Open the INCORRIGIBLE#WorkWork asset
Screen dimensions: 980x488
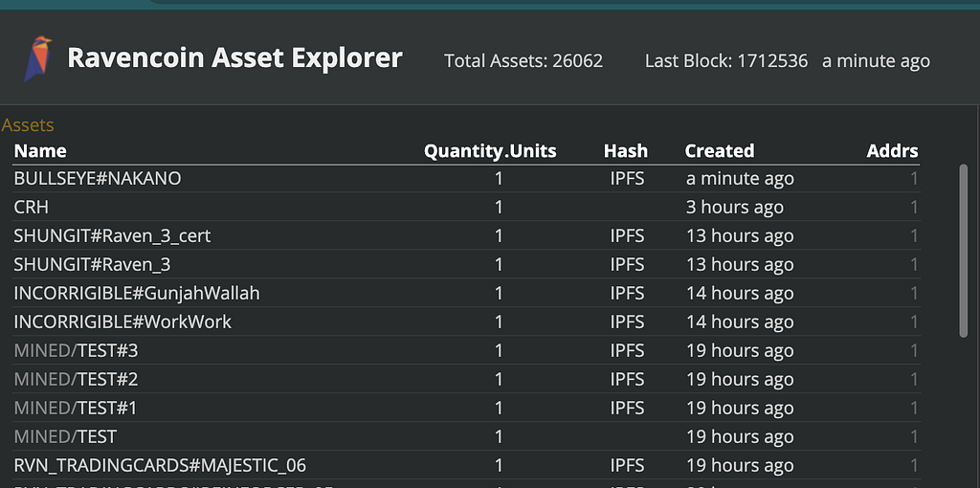click(122, 322)
